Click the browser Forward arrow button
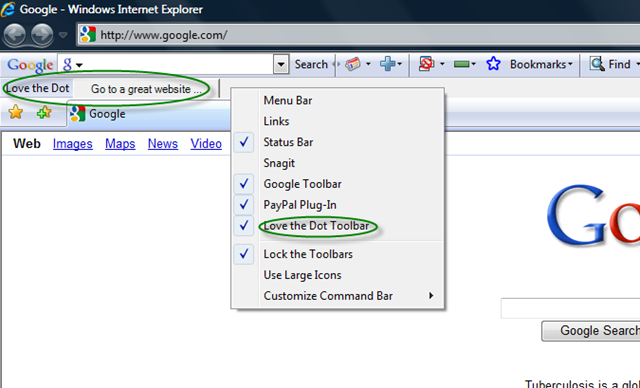Screen dimensions: 640x388 42,34
